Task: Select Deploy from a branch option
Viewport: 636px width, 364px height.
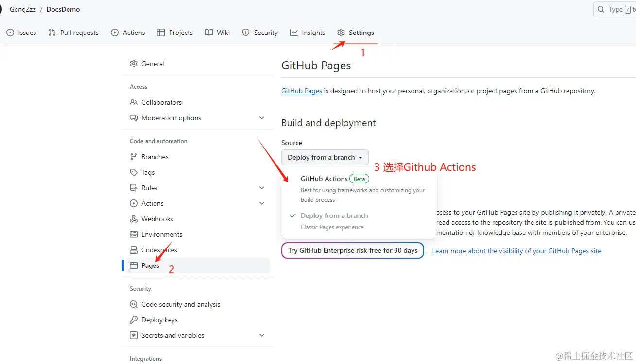Action: click(359, 221)
